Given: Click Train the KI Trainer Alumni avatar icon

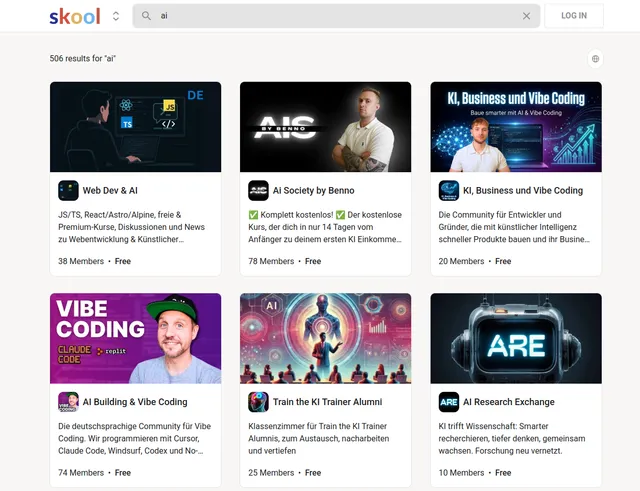Looking at the screenshot, I should point(258,402).
